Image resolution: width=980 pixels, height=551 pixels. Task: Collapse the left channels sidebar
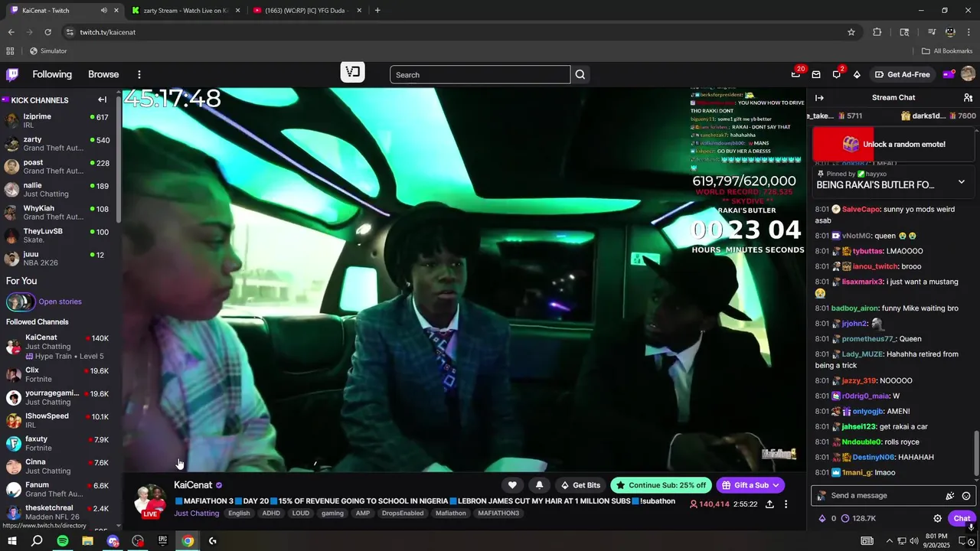pyautogui.click(x=102, y=99)
